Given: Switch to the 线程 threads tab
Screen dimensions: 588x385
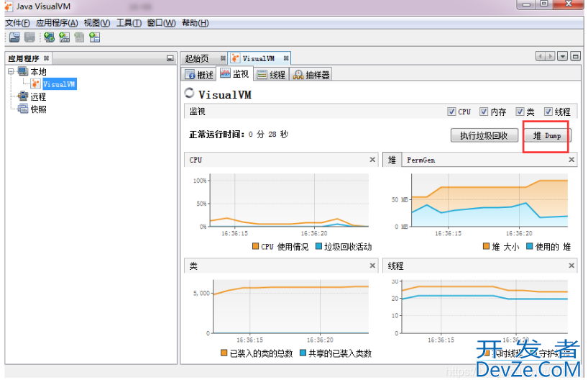Looking at the screenshot, I should tap(272, 75).
